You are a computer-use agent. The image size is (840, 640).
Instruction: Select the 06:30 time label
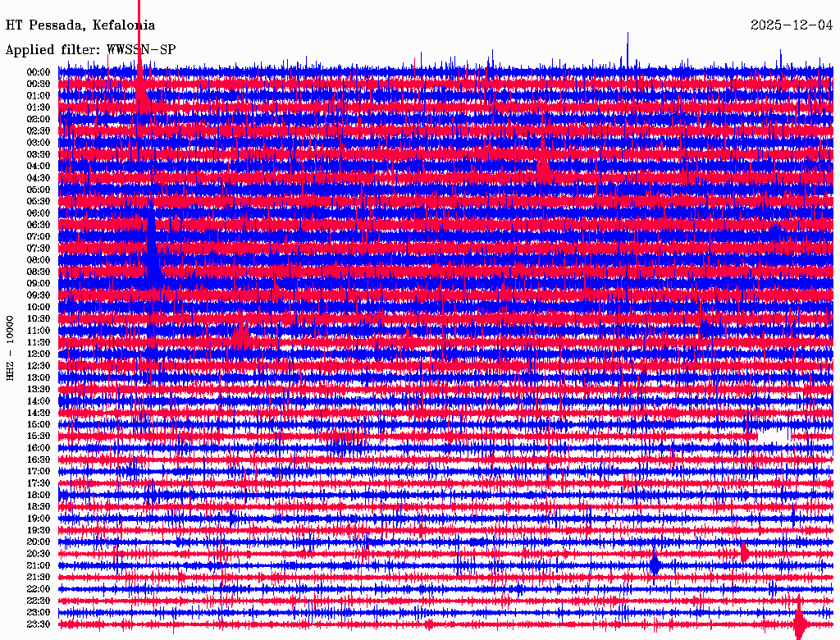click(39, 225)
